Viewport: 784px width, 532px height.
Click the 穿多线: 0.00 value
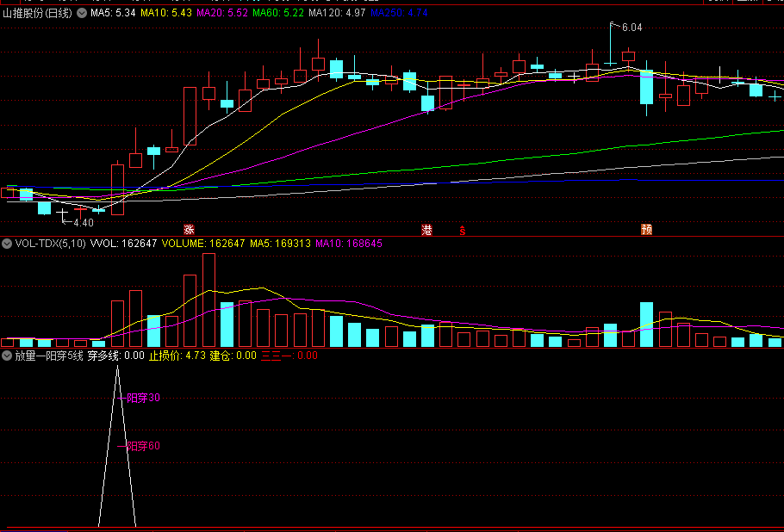116,356
